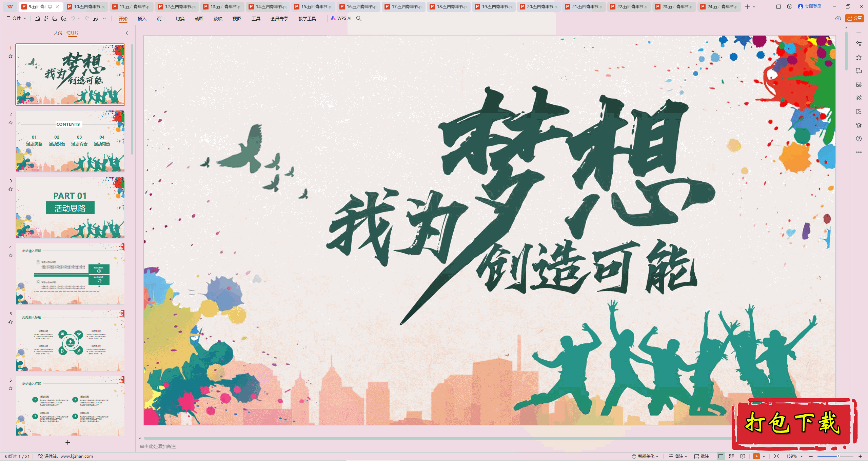This screenshot has width=868, height=461.
Task: Click the 打包下载 red download button
Action: click(x=794, y=423)
